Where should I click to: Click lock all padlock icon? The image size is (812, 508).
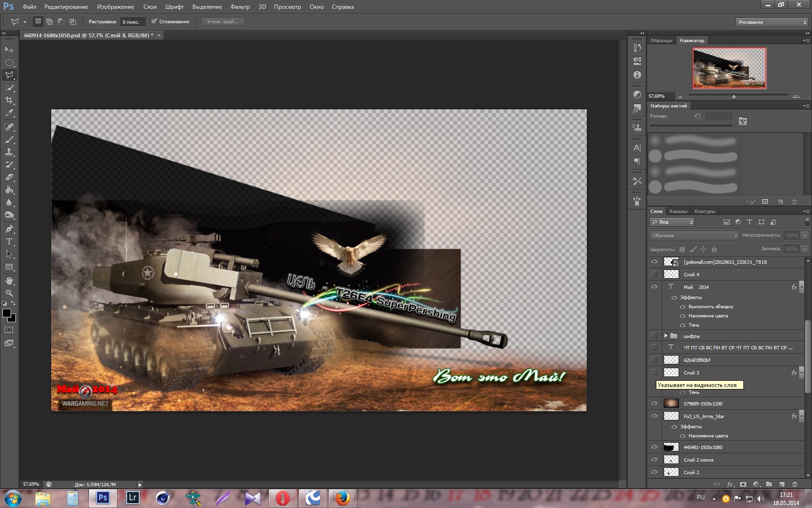(x=714, y=249)
